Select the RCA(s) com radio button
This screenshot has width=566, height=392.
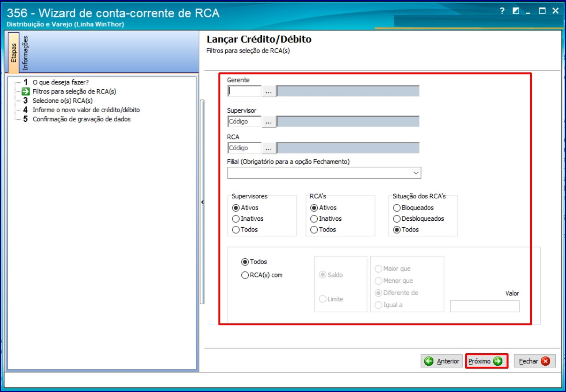coord(245,275)
